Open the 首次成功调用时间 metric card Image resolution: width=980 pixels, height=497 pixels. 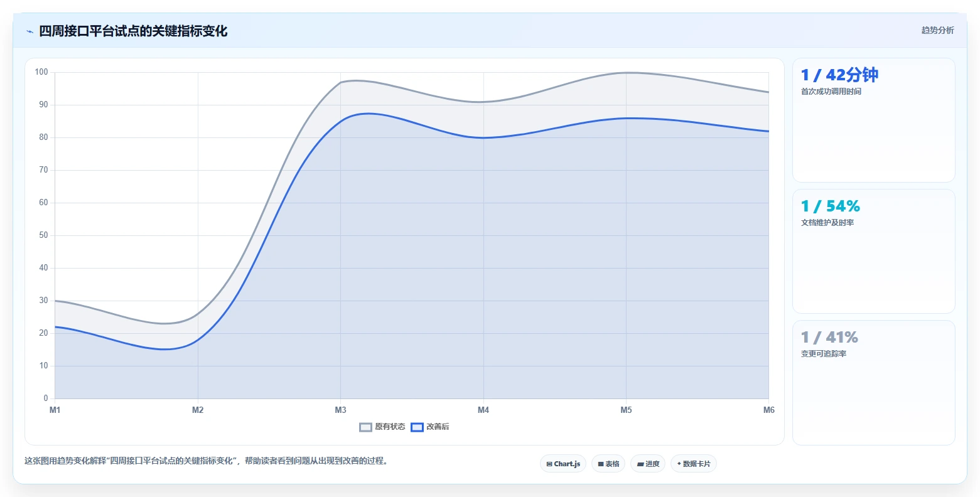(x=874, y=120)
